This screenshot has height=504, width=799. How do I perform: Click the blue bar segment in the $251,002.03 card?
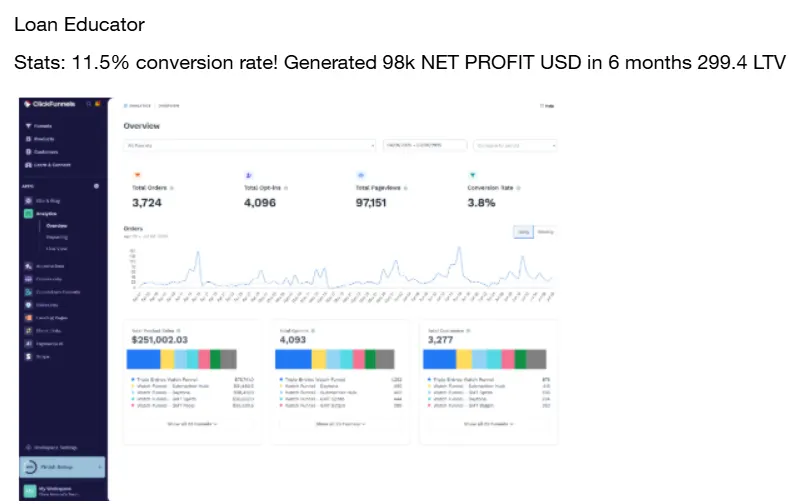click(144, 359)
